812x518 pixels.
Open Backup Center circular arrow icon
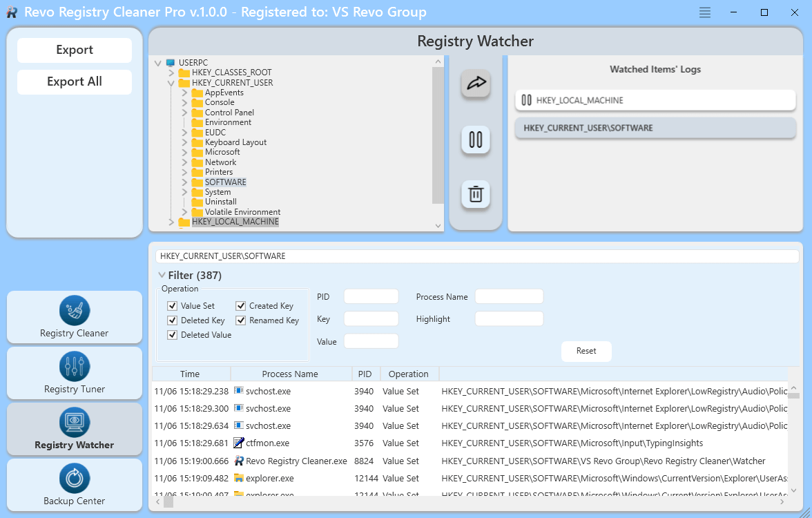click(x=75, y=478)
